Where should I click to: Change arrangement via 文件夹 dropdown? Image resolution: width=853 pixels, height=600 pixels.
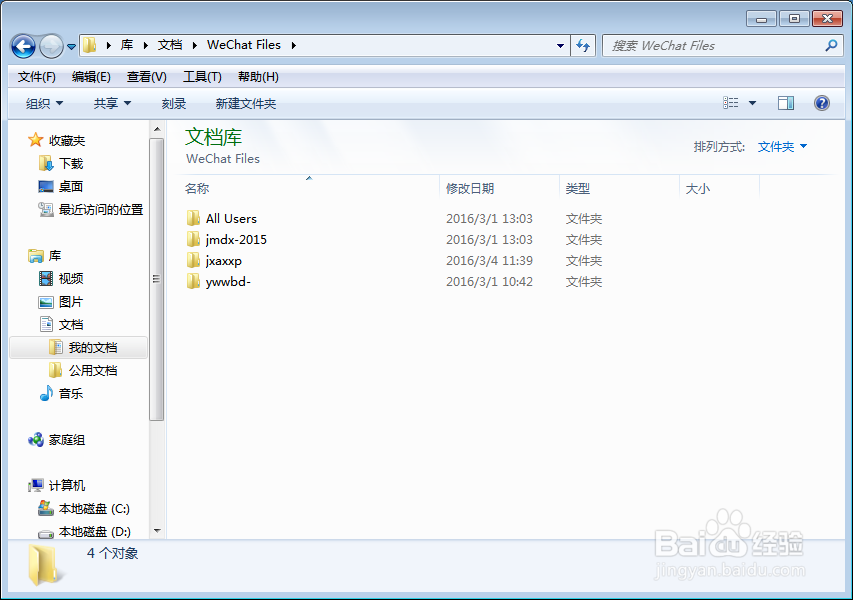point(782,147)
